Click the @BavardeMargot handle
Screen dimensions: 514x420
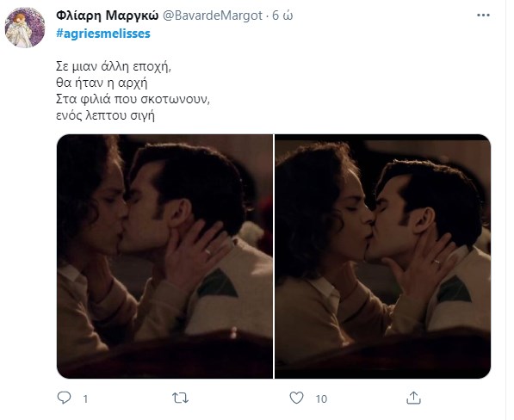(x=213, y=15)
